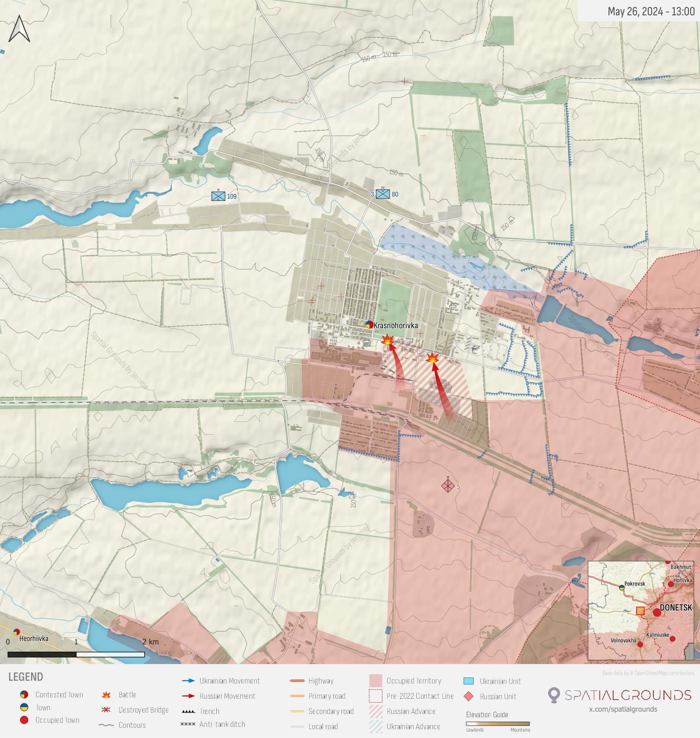Click the Primary road line sample in the legend
700x738 pixels.
[x=298, y=696]
